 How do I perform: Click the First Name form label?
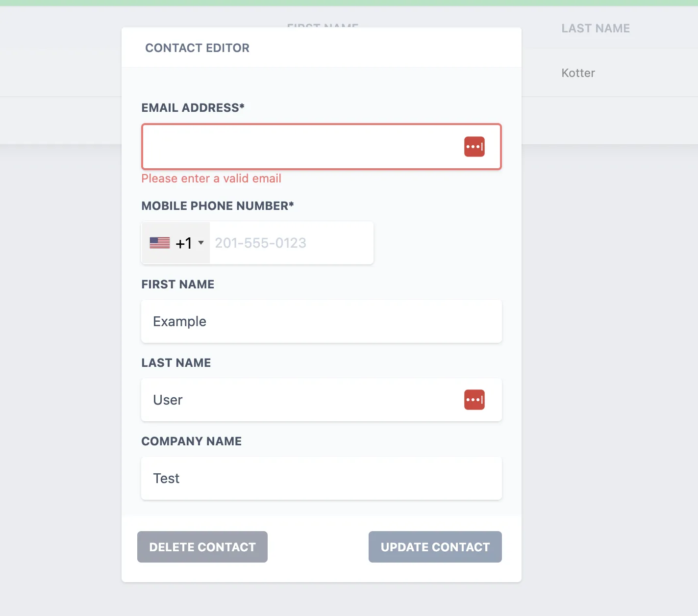tap(177, 284)
